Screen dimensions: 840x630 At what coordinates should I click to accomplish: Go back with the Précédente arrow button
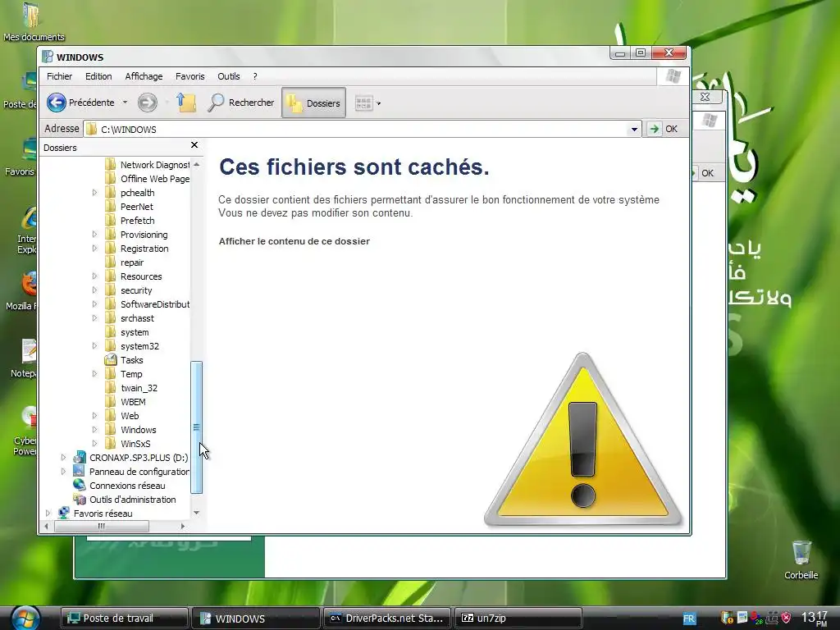[x=57, y=103]
